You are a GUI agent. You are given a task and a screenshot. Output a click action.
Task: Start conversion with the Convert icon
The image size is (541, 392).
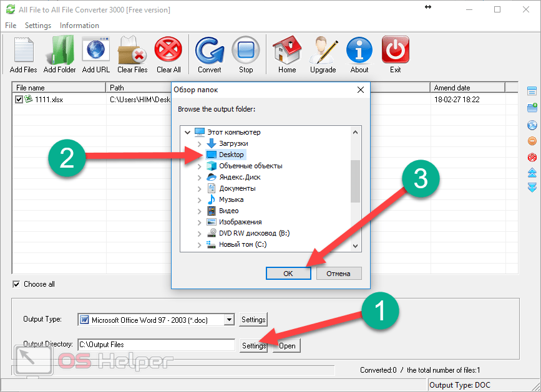pyautogui.click(x=210, y=50)
